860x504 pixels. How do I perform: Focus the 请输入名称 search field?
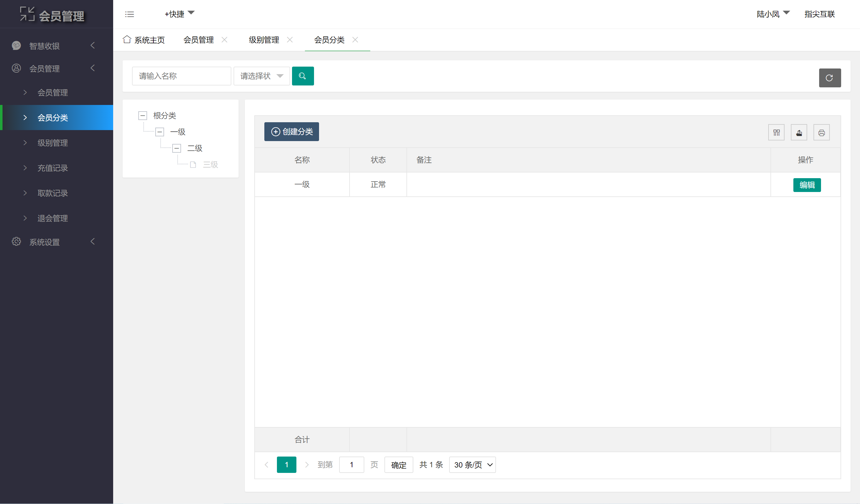[182, 76]
